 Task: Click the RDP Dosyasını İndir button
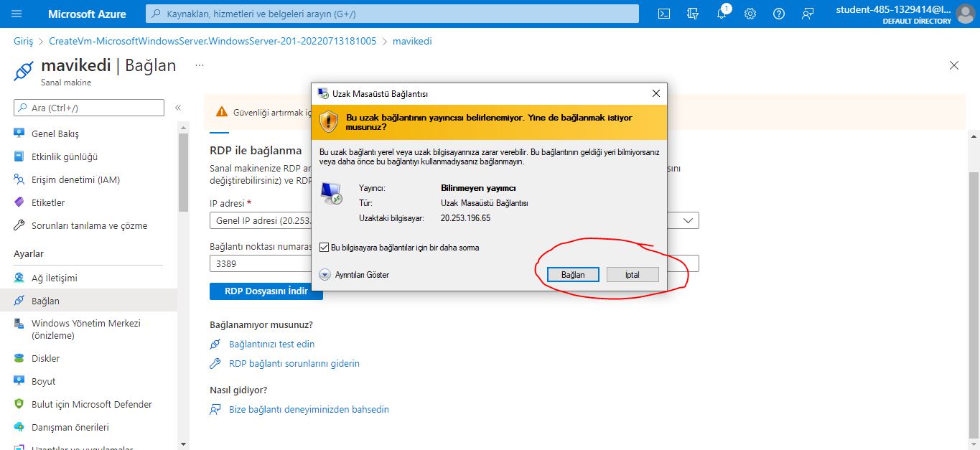(x=266, y=291)
